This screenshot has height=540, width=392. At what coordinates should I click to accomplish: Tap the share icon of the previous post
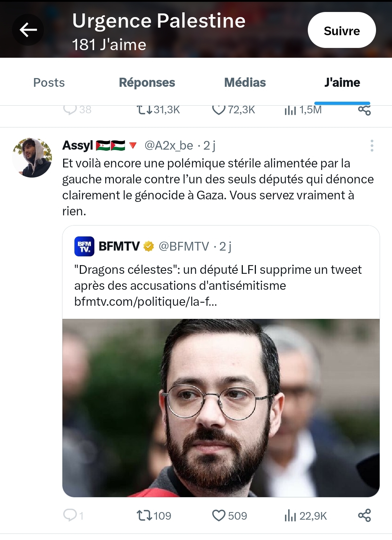click(x=364, y=110)
